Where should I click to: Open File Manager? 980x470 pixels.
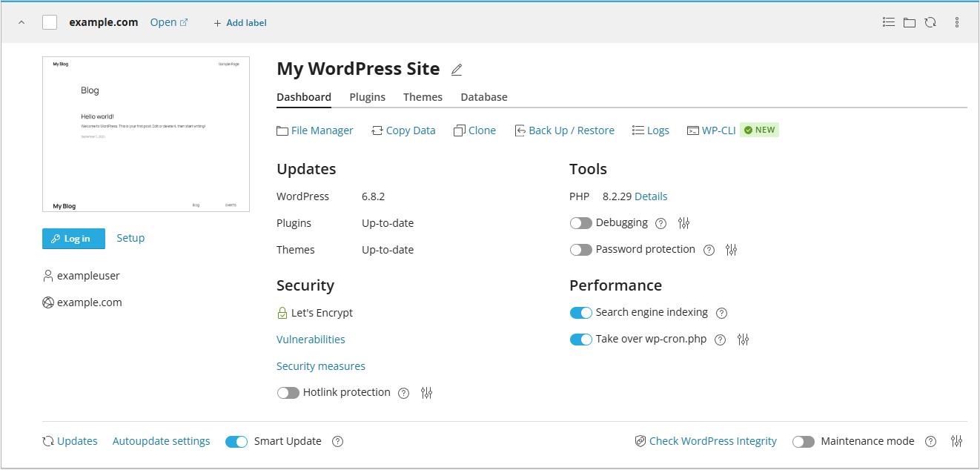tap(315, 130)
